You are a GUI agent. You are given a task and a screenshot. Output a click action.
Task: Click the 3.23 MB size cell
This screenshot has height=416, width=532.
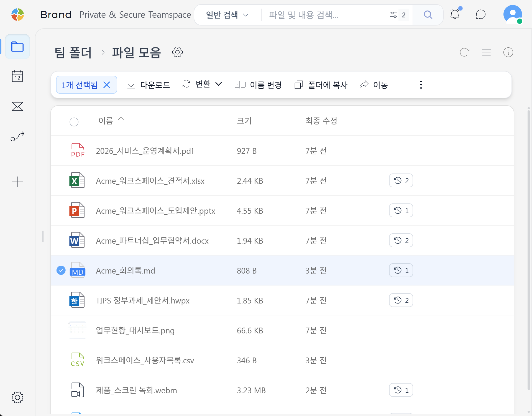pyautogui.click(x=251, y=390)
